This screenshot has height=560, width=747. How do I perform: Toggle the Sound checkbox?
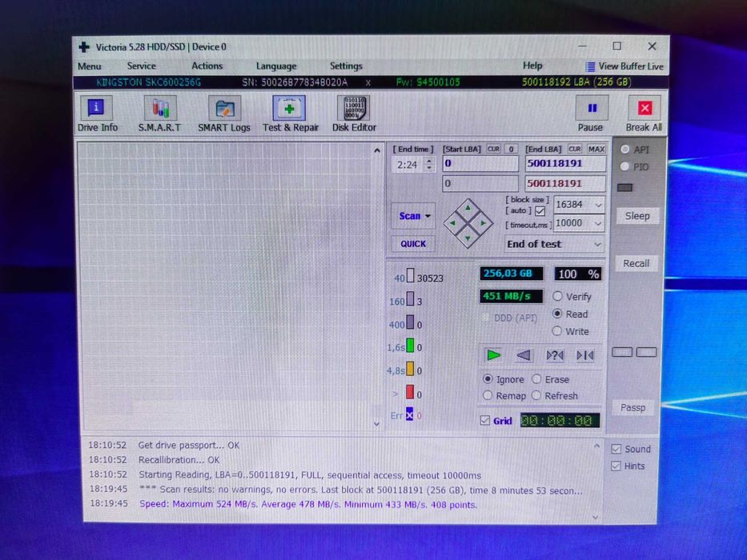pos(616,449)
